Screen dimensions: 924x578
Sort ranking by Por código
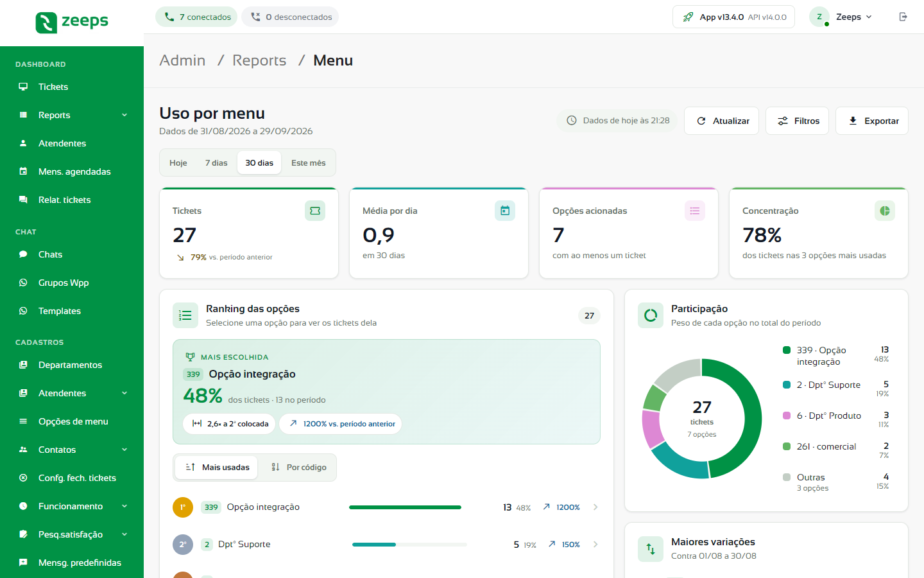[x=299, y=468]
